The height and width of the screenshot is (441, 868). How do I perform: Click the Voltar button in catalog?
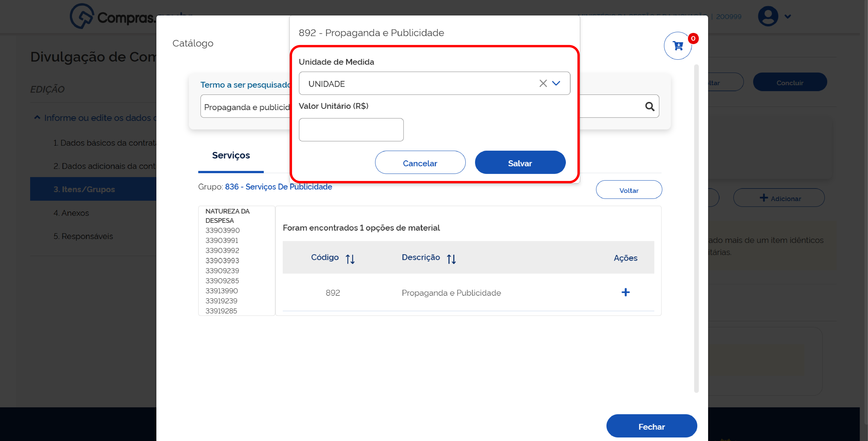pos(629,190)
